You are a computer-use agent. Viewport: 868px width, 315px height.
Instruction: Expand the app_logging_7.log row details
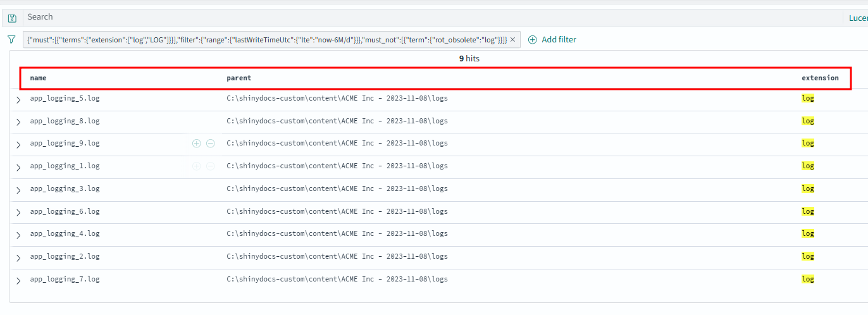click(18, 280)
